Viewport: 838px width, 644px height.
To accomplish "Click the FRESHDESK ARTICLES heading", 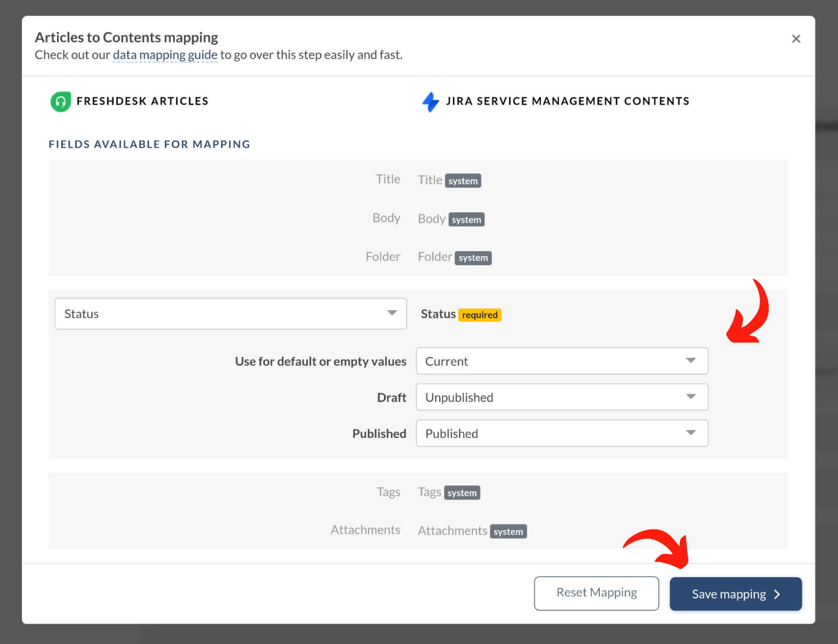I will 143,101.
